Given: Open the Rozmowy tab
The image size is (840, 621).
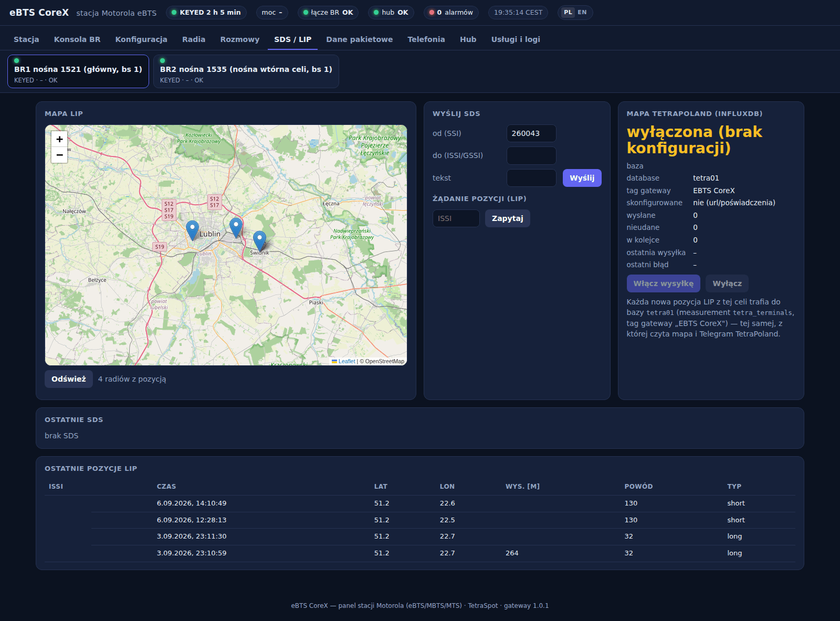Looking at the screenshot, I should click(240, 39).
